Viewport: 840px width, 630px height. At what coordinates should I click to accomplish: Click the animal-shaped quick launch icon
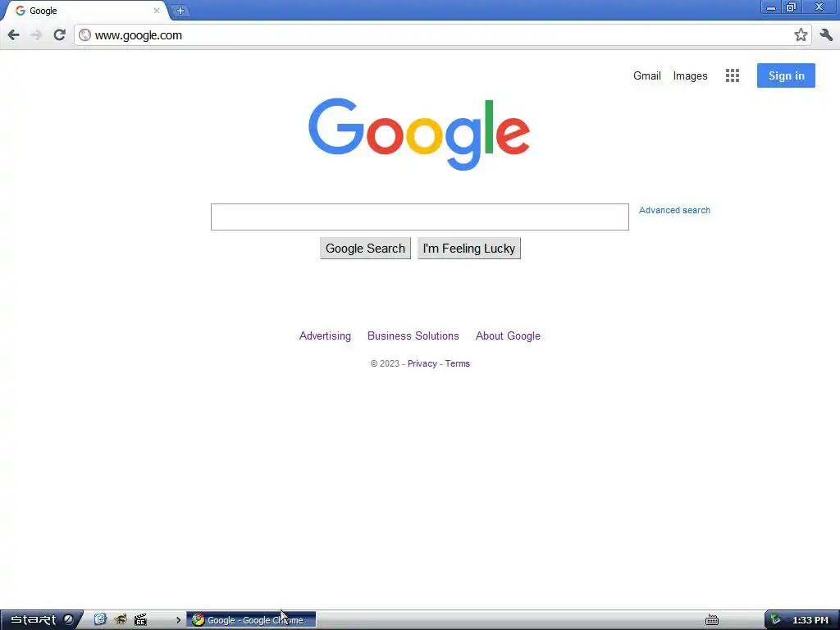pyautogui.click(x=121, y=620)
